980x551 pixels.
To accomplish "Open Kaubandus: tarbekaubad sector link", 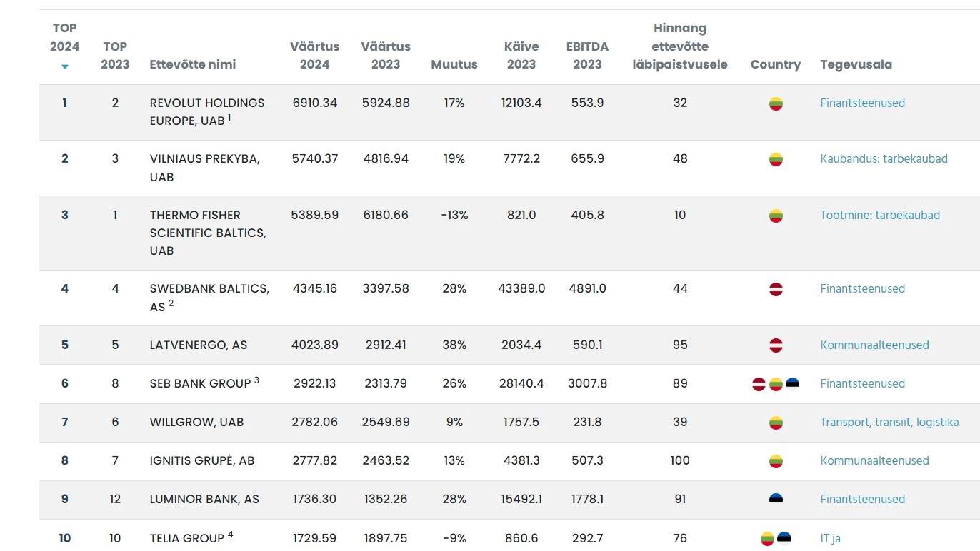I will coord(884,159).
